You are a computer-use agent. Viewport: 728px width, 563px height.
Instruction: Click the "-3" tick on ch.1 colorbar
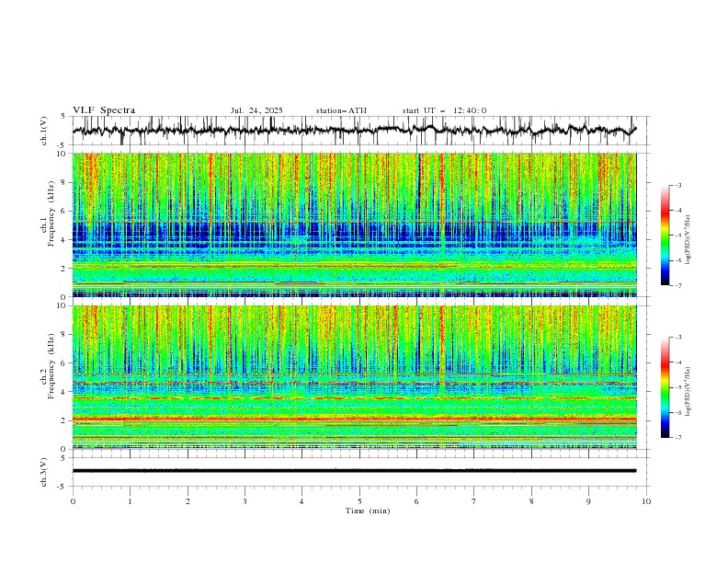point(677,185)
